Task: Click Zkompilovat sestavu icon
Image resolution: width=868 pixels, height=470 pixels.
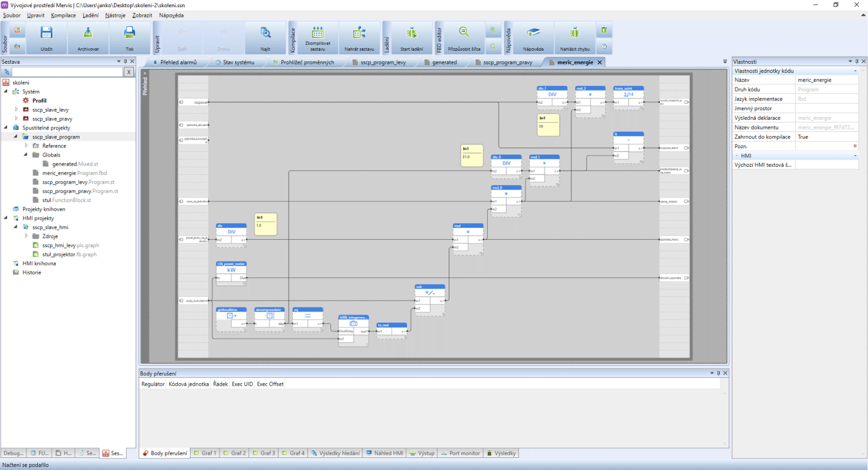Action: [318, 34]
